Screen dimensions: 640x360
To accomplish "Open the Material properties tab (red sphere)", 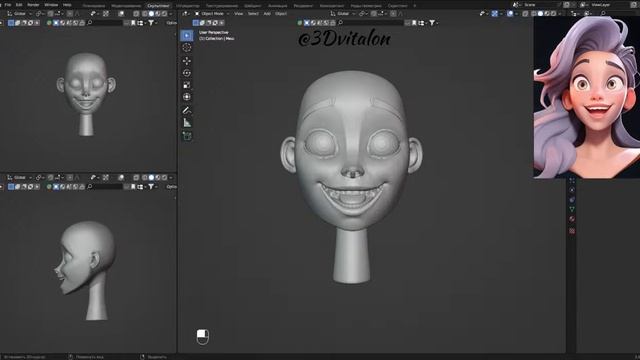I will pyautogui.click(x=572, y=219).
